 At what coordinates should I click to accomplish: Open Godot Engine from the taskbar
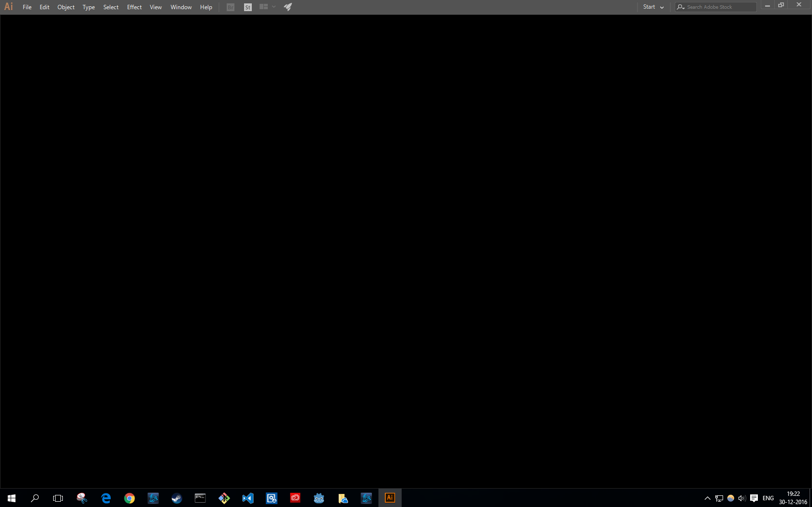[319, 498]
